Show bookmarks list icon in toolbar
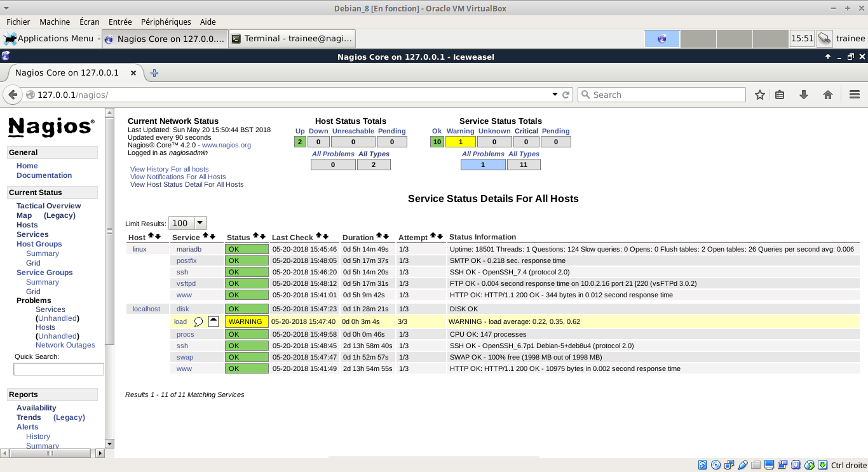868x472 pixels. pyautogui.click(x=780, y=95)
